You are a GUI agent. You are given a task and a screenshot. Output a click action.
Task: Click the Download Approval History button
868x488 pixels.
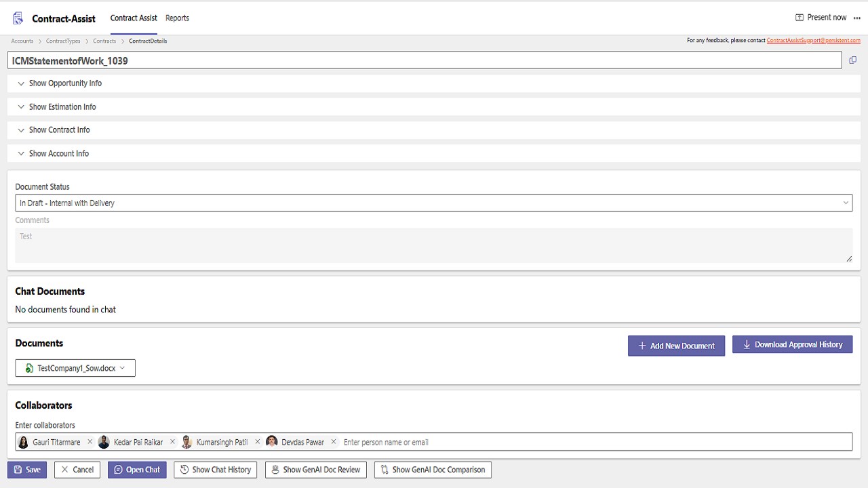point(792,345)
